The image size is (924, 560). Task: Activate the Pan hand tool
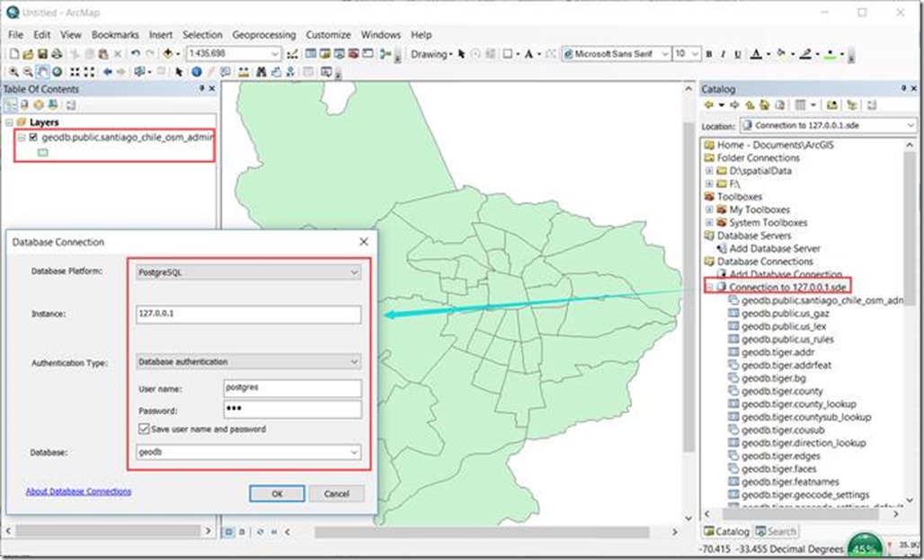[42, 72]
